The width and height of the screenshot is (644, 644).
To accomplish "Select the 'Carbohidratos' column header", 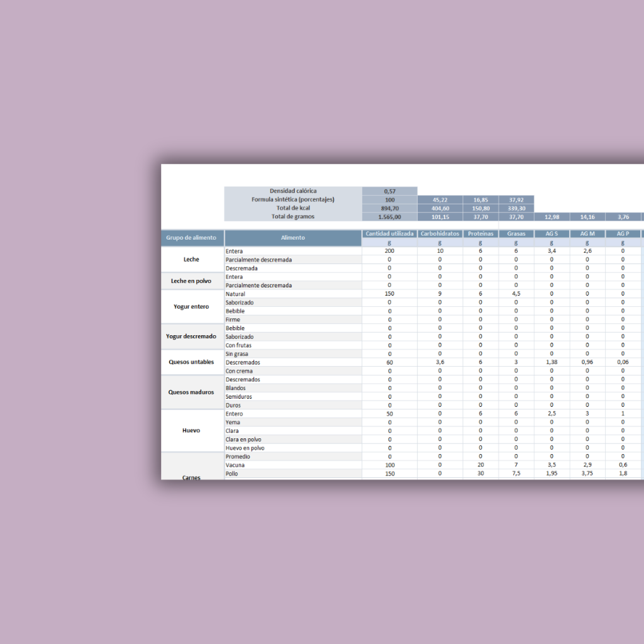I will pyautogui.click(x=440, y=234).
